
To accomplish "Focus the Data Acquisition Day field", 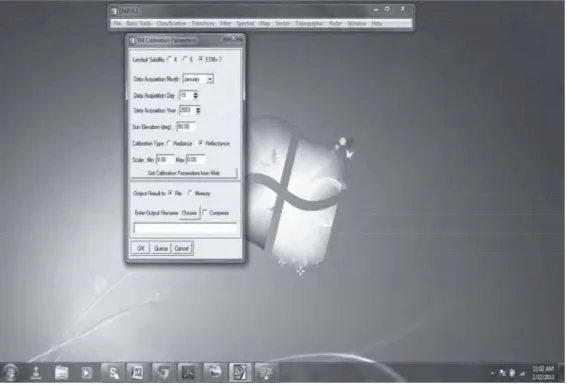I will (x=186, y=95).
